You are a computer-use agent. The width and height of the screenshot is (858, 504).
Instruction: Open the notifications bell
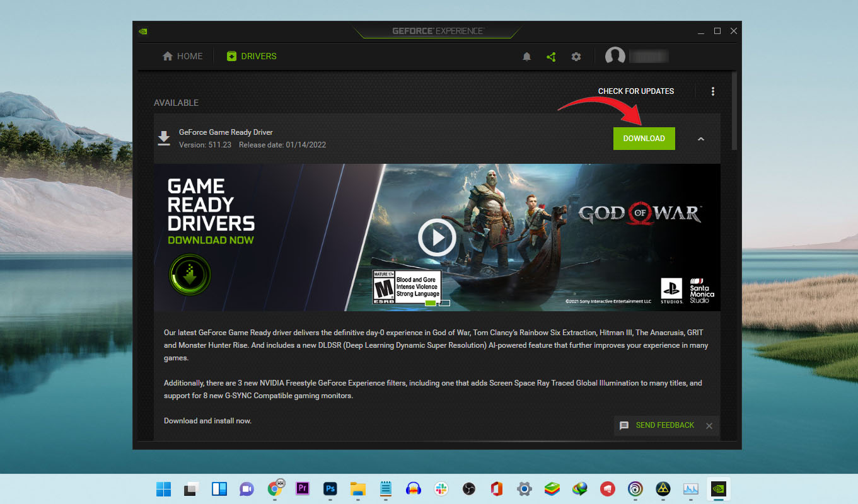pyautogui.click(x=527, y=57)
